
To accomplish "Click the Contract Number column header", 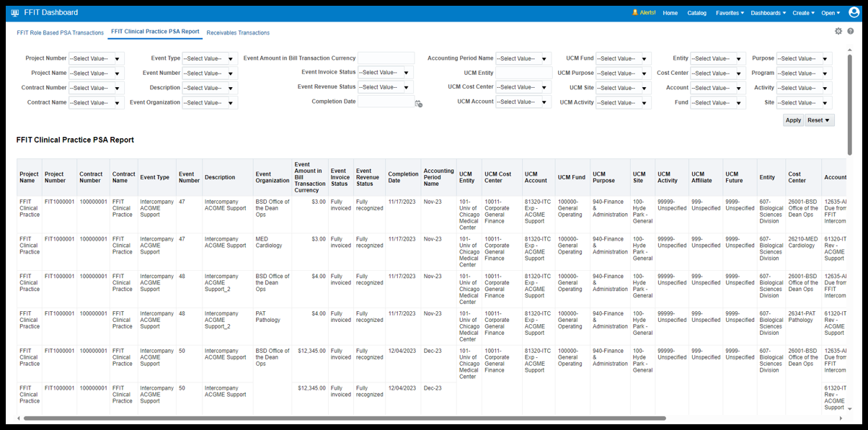I will pos(93,177).
